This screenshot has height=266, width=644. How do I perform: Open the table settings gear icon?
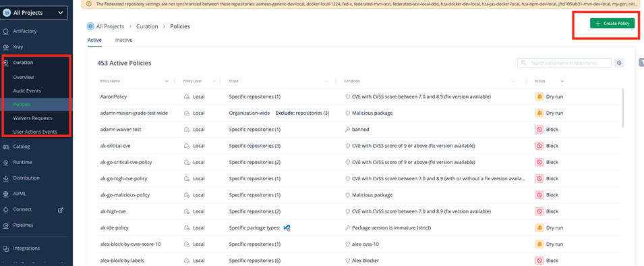(x=619, y=63)
